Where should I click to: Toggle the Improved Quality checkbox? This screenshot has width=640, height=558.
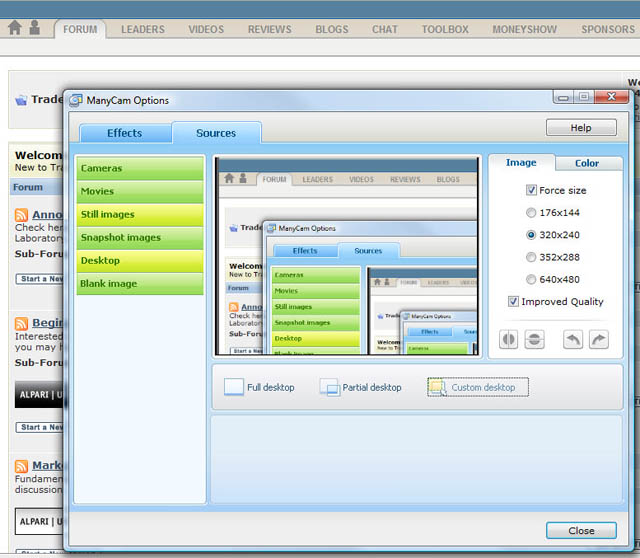point(513,302)
